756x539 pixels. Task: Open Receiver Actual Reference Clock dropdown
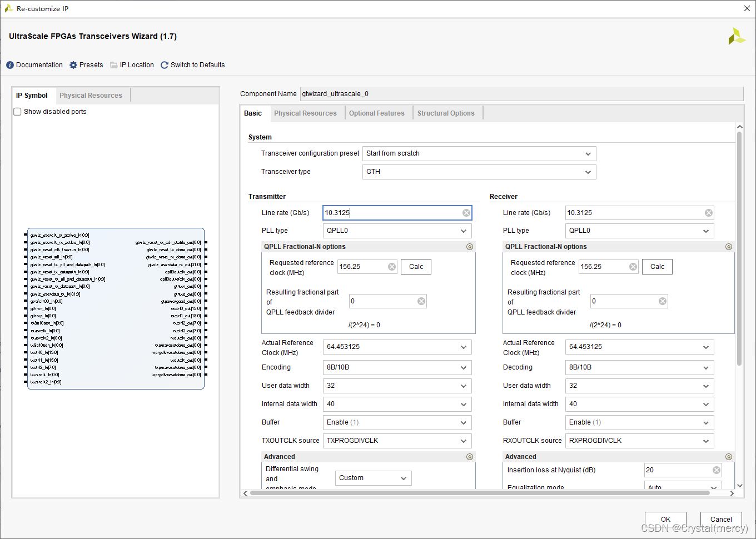pyautogui.click(x=639, y=347)
